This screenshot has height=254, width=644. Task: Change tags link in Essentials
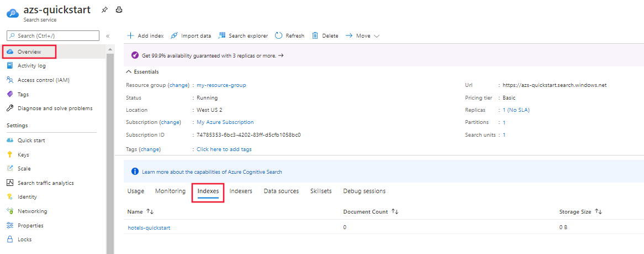pyautogui.click(x=150, y=149)
